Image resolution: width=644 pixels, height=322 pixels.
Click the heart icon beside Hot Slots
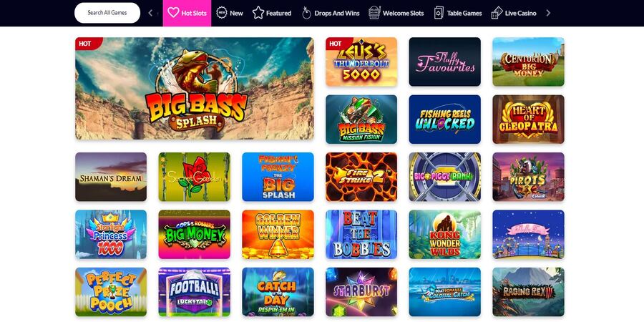coord(173,13)
